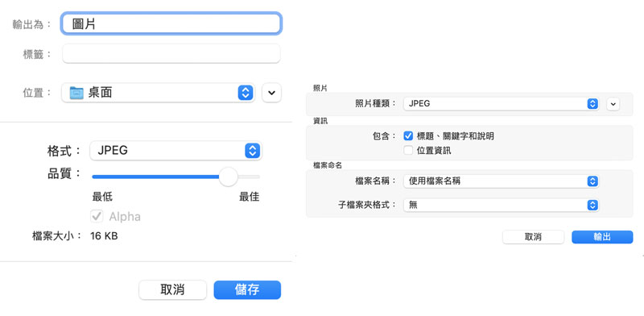Click the 資訊 section heading
644x316 pixels.
coord(320,121)
